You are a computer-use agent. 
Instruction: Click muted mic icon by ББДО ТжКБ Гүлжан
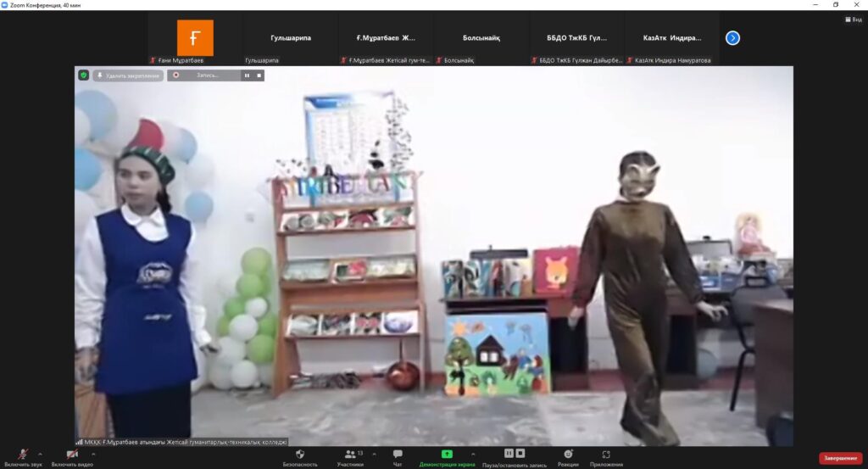click(534, 60)
